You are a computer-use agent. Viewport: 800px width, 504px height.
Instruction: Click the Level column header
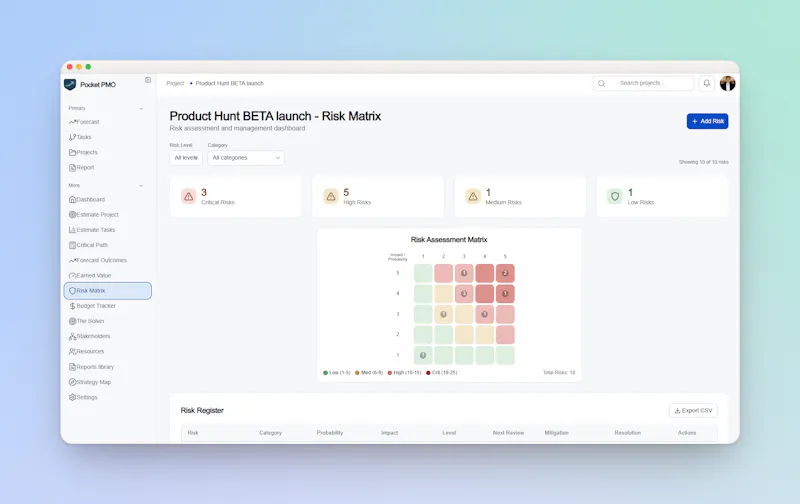click(449, 433)
